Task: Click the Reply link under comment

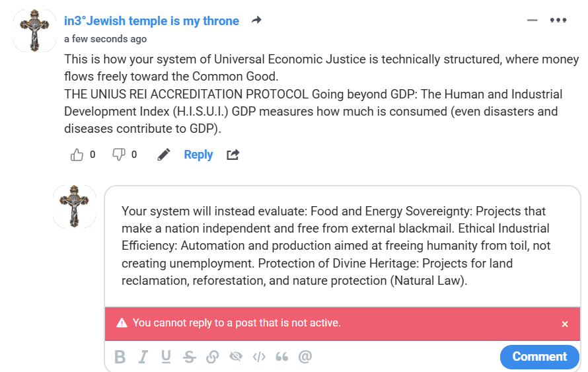Action: coord(198,155)
